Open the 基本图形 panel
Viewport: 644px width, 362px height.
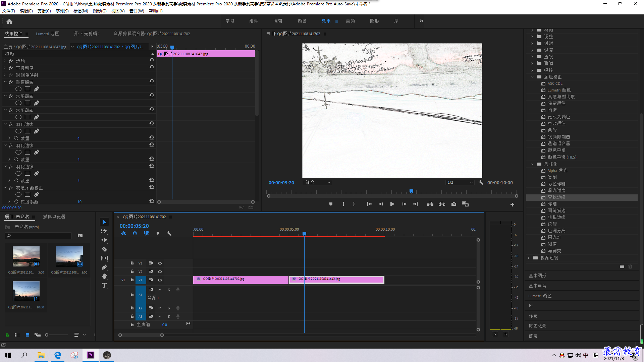pyautogui.click(x=537, y=276)
